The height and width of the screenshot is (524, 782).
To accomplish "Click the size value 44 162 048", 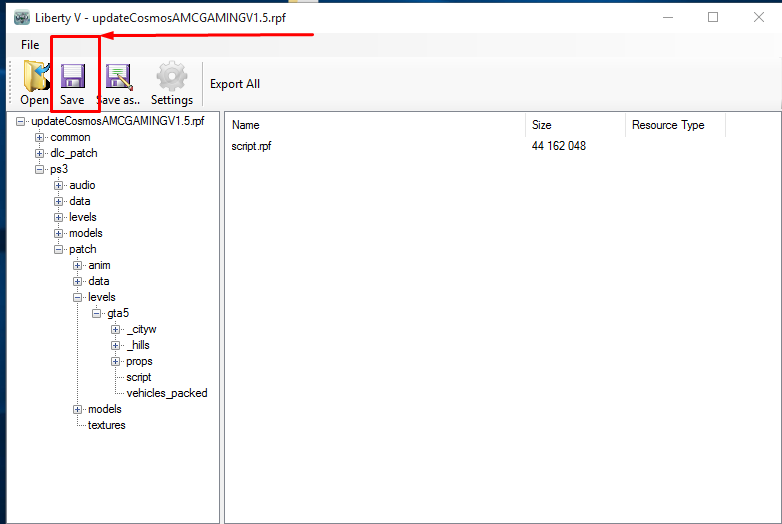I will point(559,146).
